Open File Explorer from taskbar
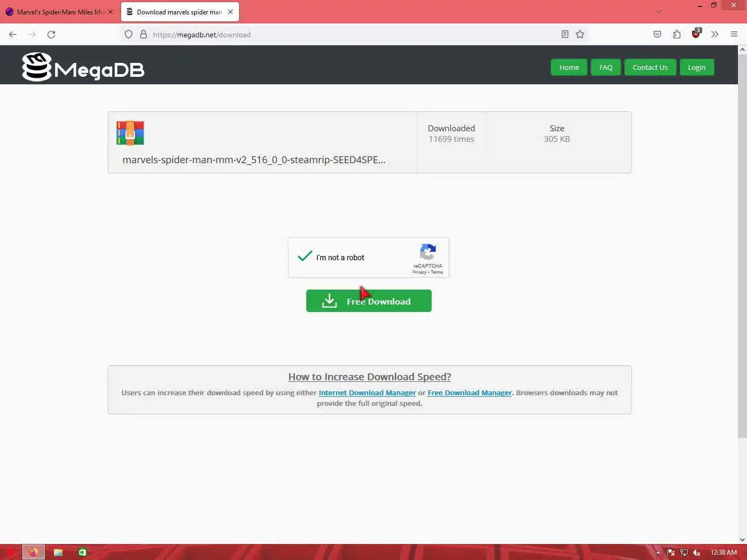 point(58,552)
